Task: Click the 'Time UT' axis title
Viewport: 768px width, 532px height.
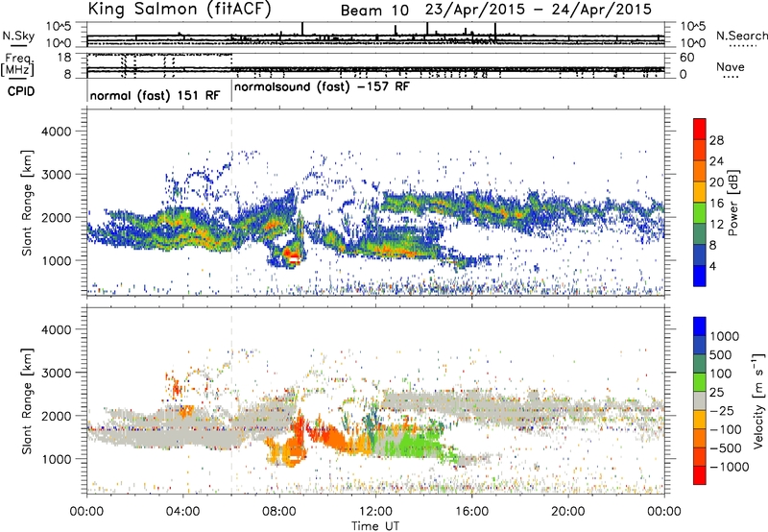Action: [x=375, y=526]
